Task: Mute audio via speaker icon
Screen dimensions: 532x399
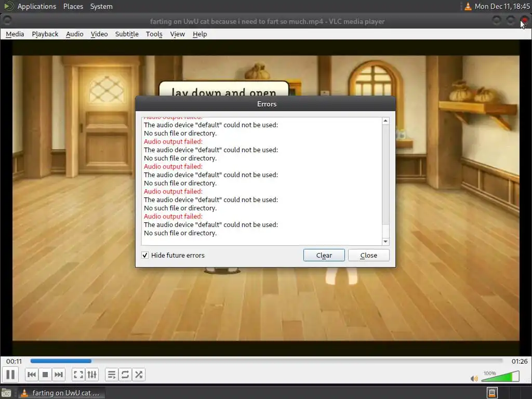Action: [x=474, y=378]
